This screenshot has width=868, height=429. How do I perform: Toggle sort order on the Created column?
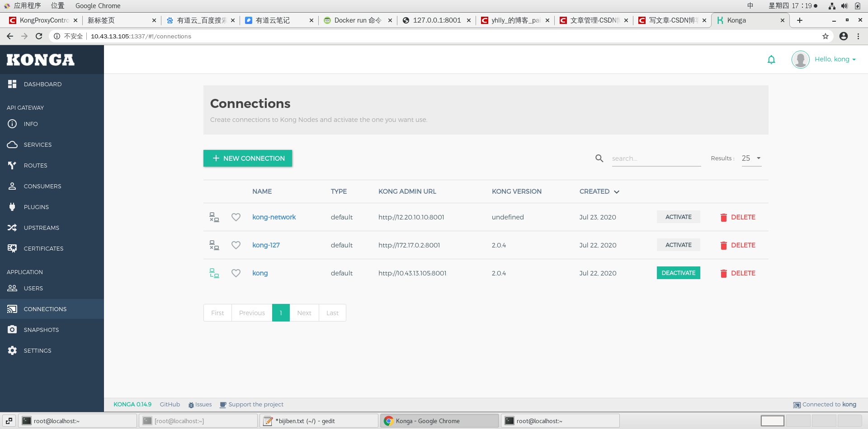pyautogui.click(x=599, y=191)
